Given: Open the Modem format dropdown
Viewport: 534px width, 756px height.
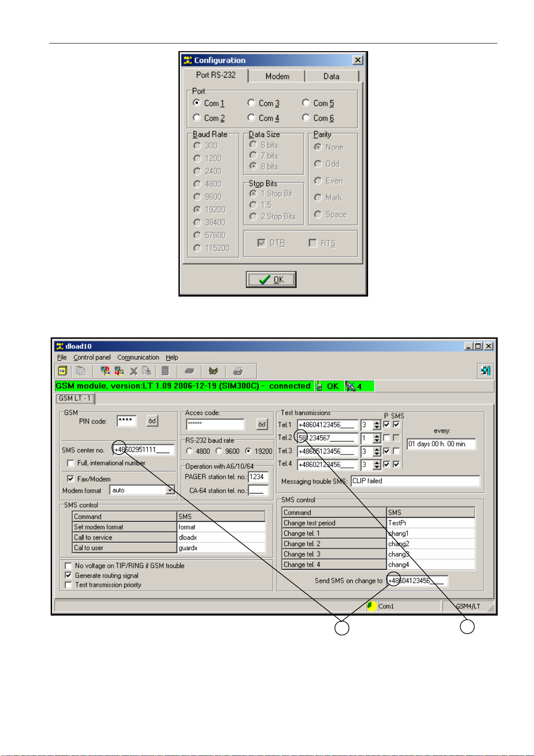Looking at the screenshot, I should click(x=170, y=490).
